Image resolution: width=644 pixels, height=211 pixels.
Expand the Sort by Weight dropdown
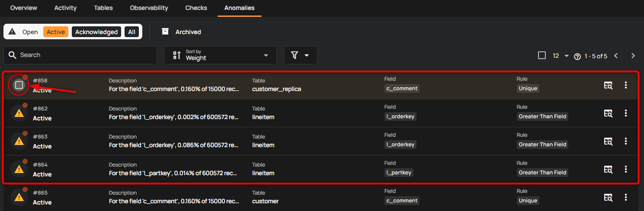(220, 55)
